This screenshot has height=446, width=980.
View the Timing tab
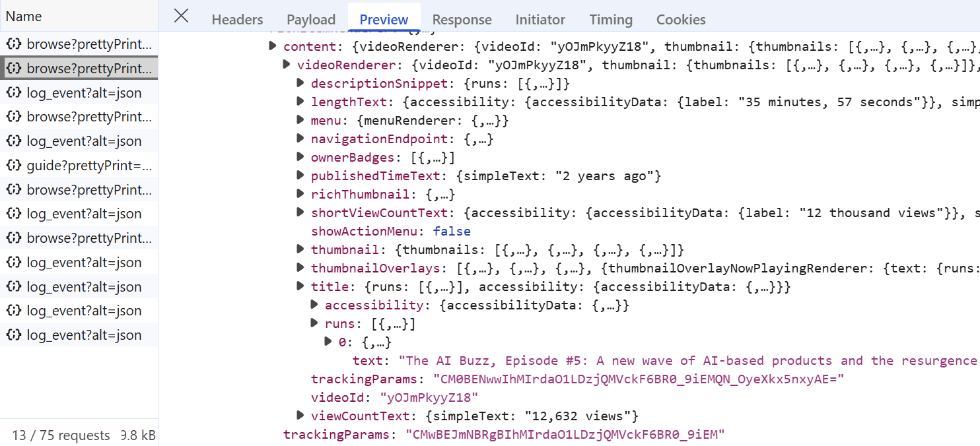[610, 20]
